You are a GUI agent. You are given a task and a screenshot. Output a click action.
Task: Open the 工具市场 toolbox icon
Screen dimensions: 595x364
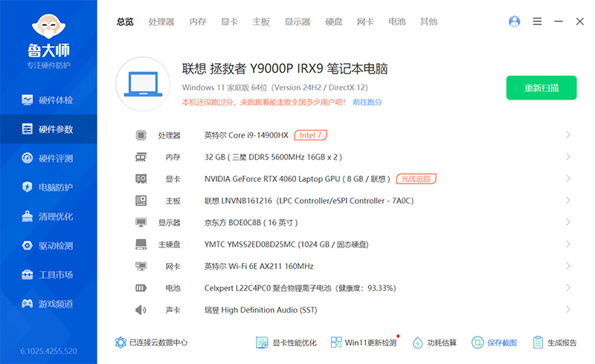click(x=28, y=275)
